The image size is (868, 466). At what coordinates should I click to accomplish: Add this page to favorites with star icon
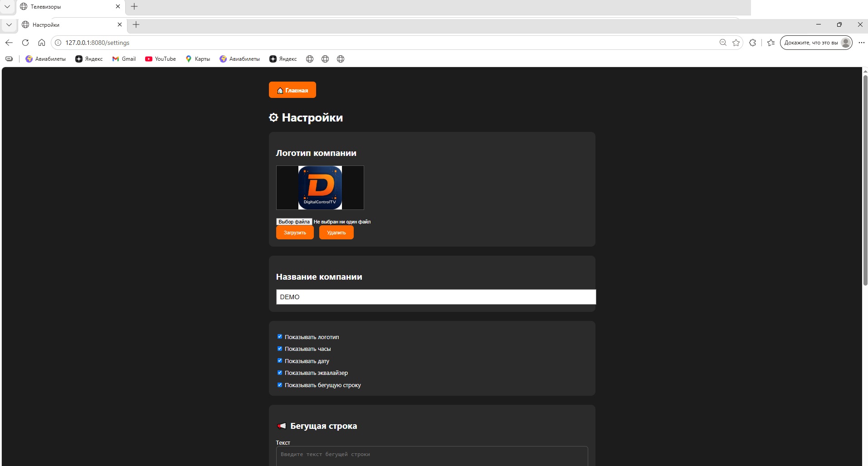(736, 43)
